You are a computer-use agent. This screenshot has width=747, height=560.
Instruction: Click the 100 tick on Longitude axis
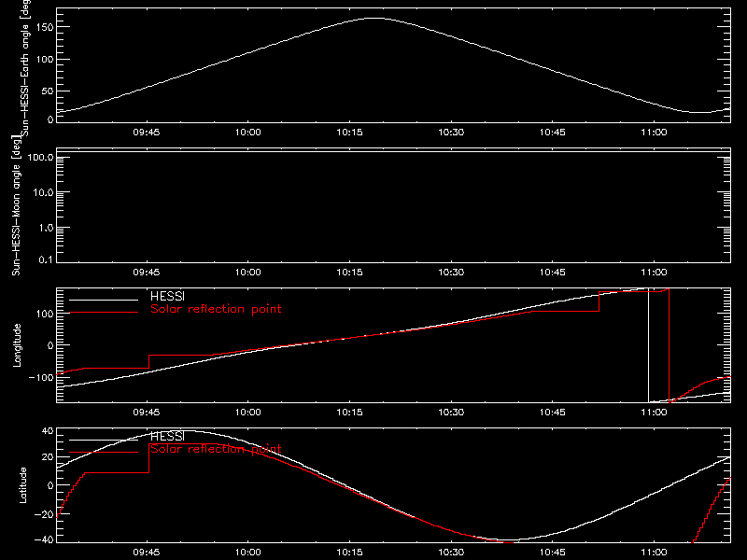coord(46,314)
